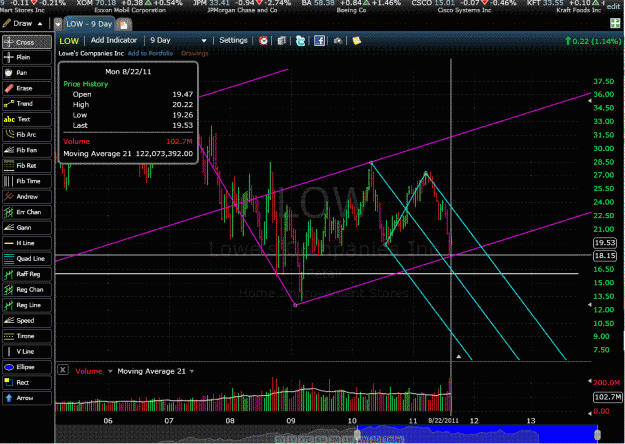This screenshot has width=625, height=444.
Task: Click the yellow note icon in toolbar
Action: tap(357, 41)
